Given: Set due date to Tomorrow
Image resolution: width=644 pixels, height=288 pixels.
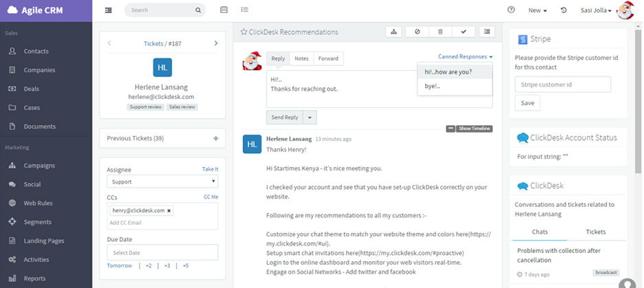Looking at the screenshot, I should coord(120,265).
